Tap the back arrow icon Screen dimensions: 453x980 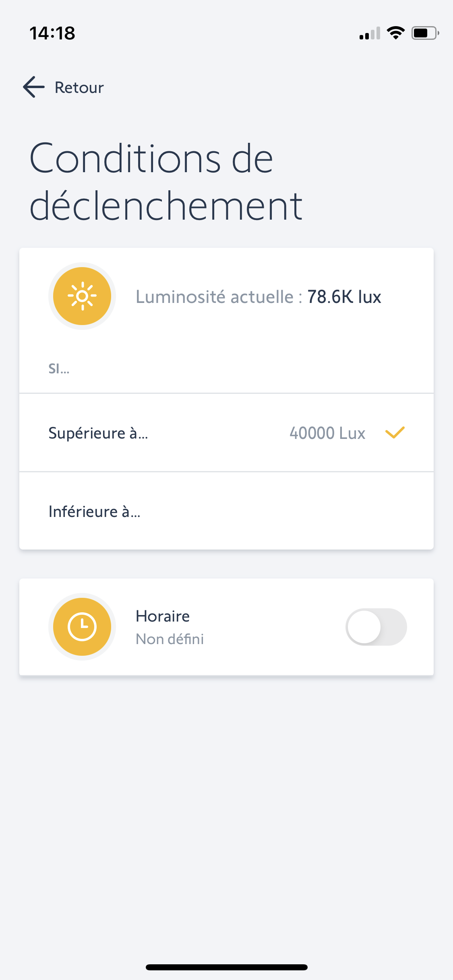pos(34,87)
